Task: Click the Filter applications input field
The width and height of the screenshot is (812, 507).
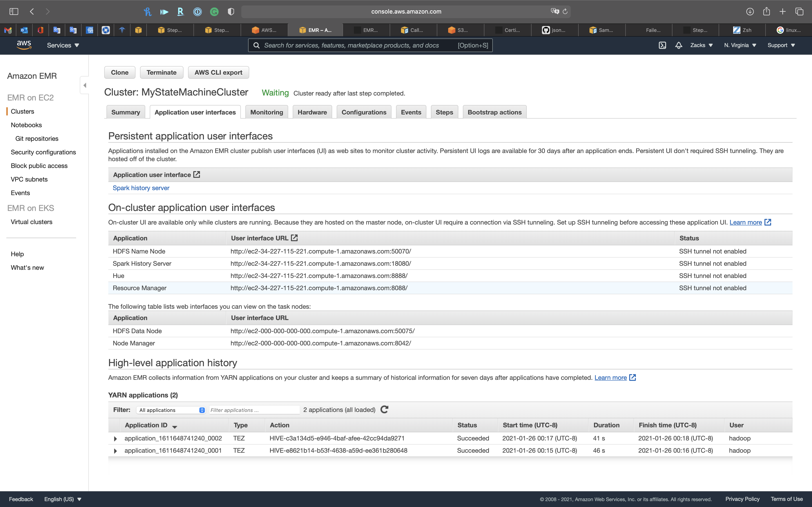Action: tap(254, 410)
